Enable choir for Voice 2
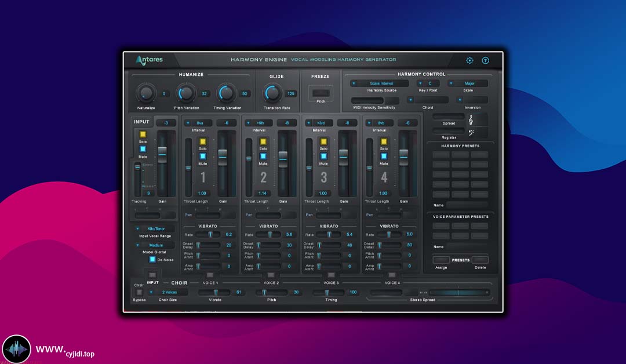626x364 pixels. (271, 275)
